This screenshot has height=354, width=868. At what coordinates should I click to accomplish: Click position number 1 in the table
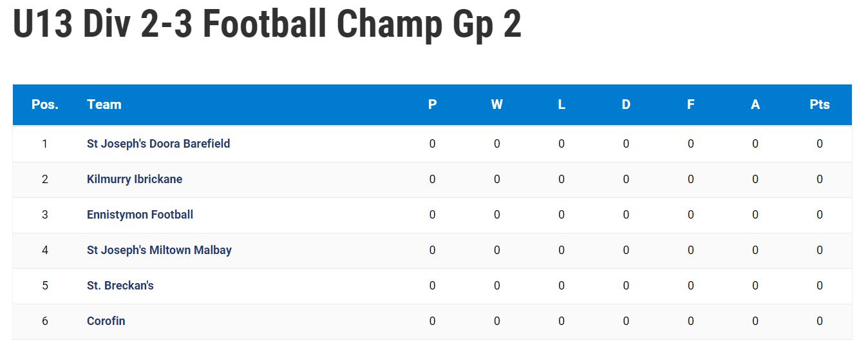(45, 144)
